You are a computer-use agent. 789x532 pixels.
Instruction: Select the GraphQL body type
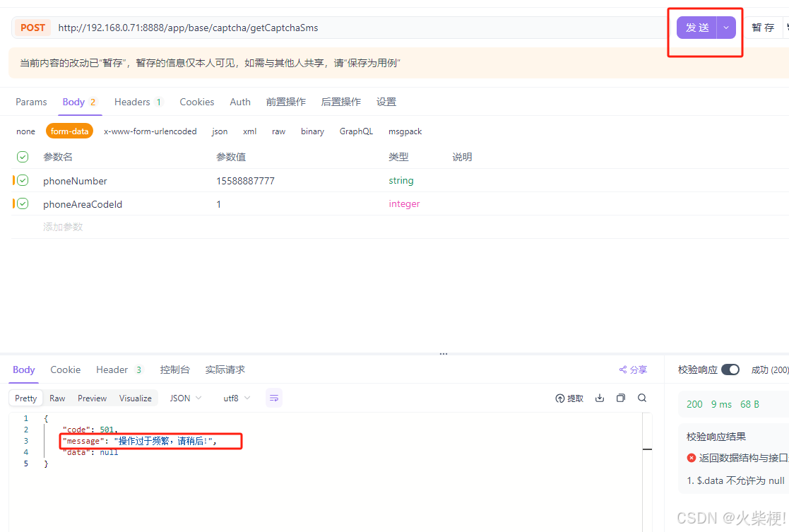click(356, 131)
